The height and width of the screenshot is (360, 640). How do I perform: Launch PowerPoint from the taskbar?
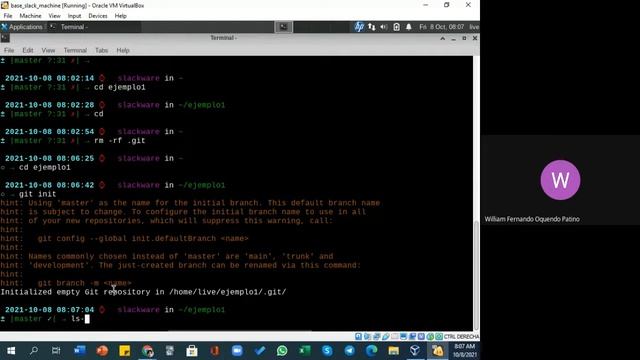102,351
